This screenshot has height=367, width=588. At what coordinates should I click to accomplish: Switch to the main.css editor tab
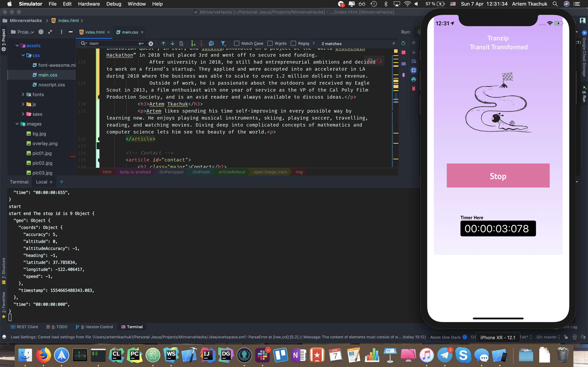click(130, 32)
